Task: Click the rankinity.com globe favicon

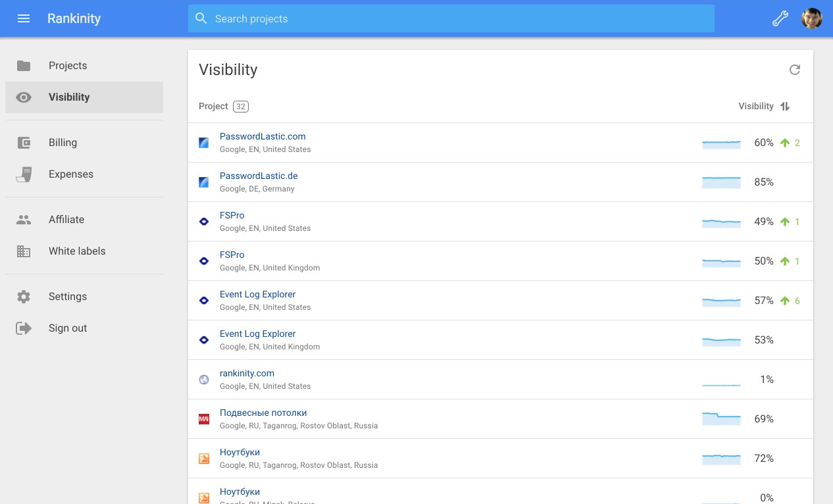Action: (204, 380)
